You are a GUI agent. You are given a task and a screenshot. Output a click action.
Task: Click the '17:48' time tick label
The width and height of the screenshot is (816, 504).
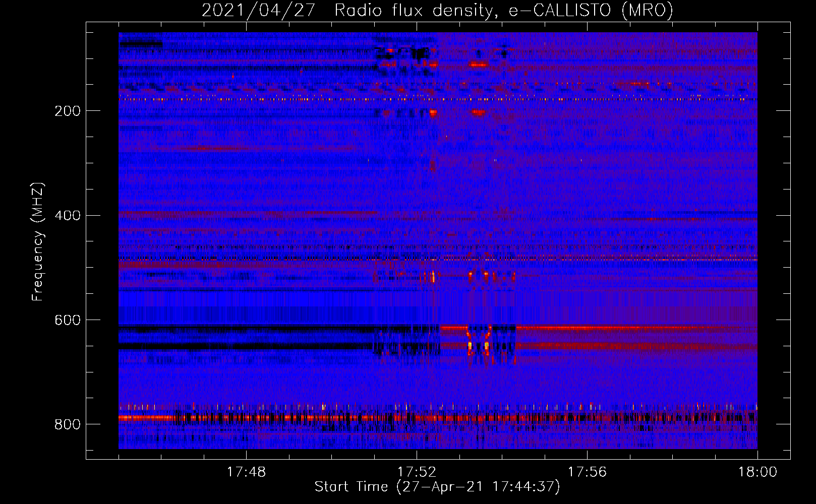pos(246,472)
